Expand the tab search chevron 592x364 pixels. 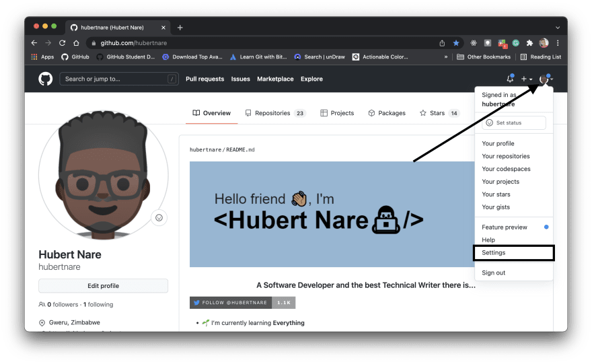coord(558,28)
